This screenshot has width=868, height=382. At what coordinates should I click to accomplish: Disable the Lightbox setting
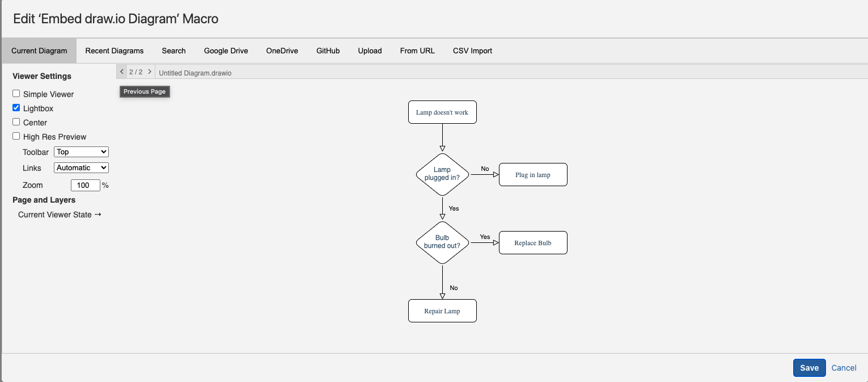point(16,108)
